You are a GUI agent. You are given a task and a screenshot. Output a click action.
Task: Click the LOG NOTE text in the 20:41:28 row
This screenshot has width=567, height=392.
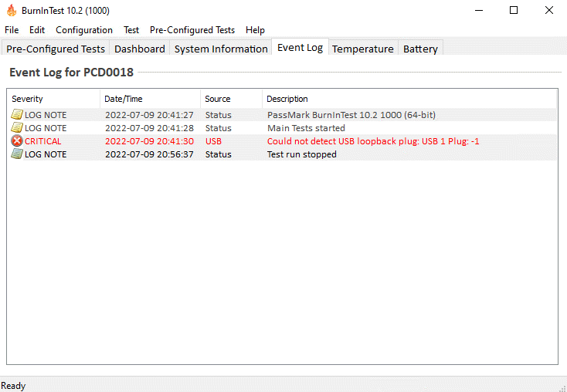(46, 128)
